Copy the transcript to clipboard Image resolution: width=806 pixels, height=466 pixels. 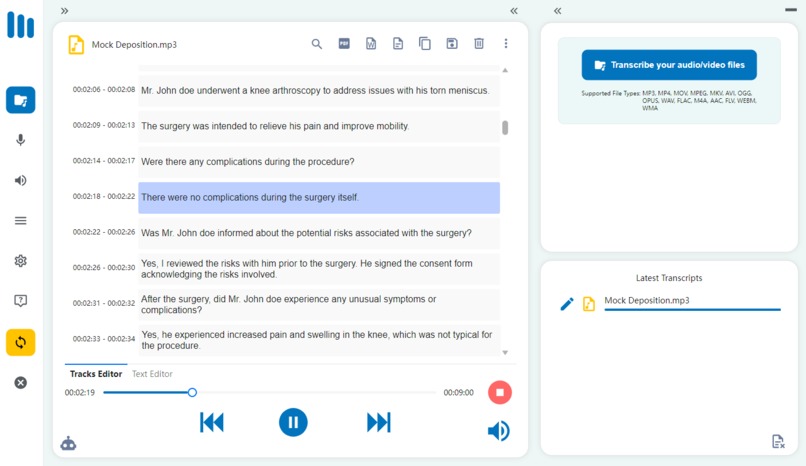point(425,44)
